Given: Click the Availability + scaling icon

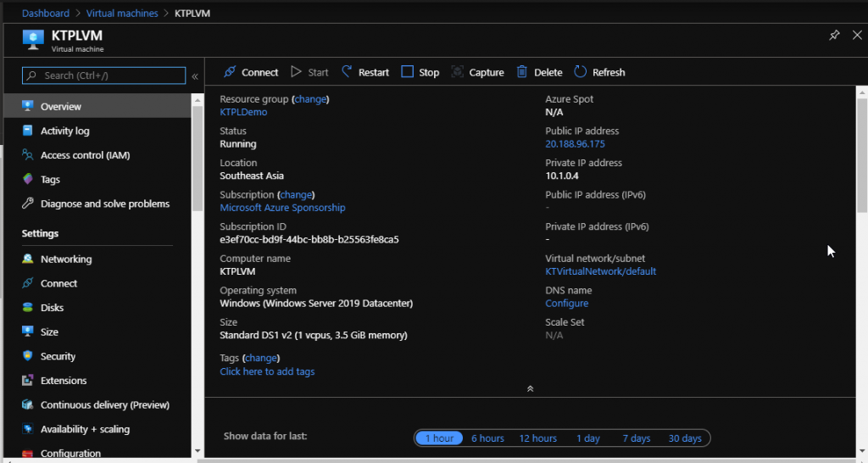Looking at the screenshot, I should coord(28,429).
